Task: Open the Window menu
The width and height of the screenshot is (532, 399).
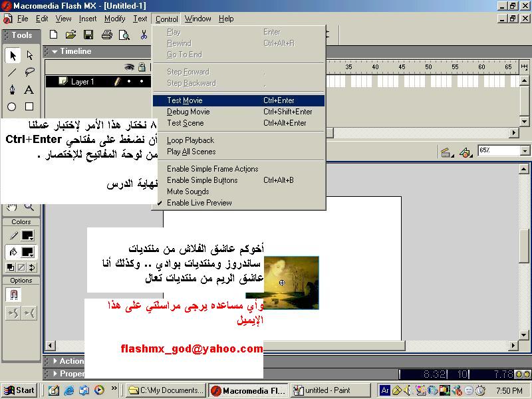Action: [198, 19]
